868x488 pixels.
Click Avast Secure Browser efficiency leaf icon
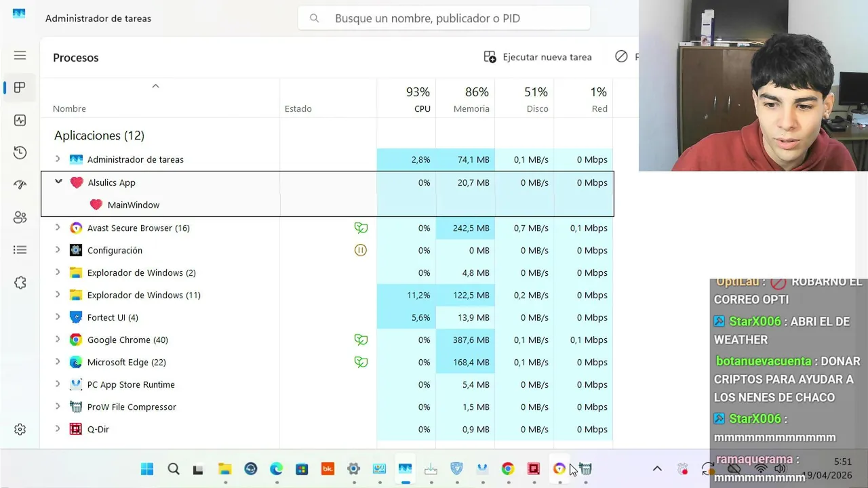pos(361,228)
